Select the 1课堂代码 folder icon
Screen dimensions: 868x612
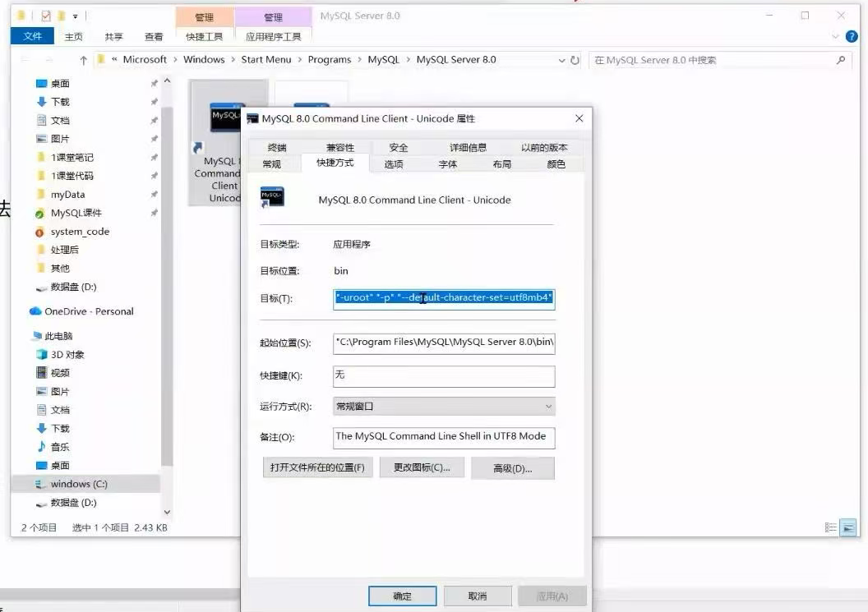coord(41,176)
